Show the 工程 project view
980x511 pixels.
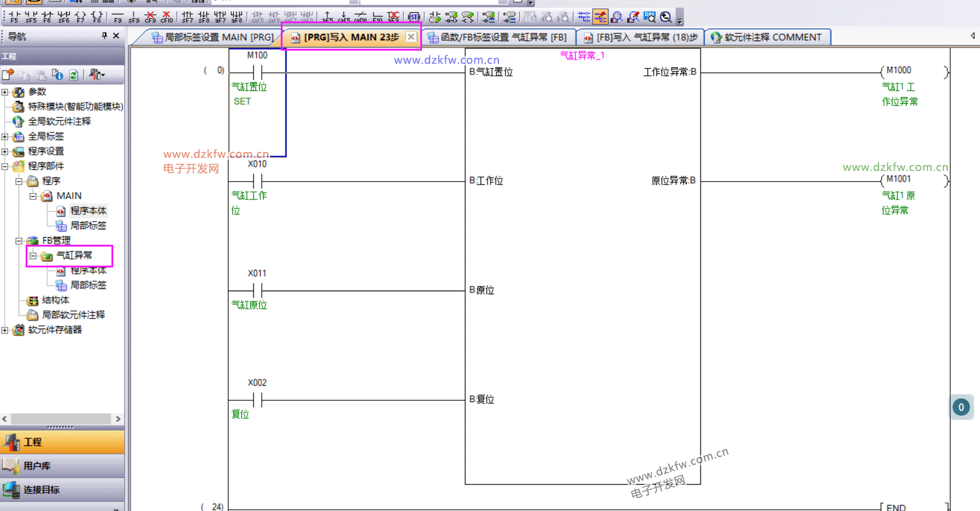click(62, 442)
